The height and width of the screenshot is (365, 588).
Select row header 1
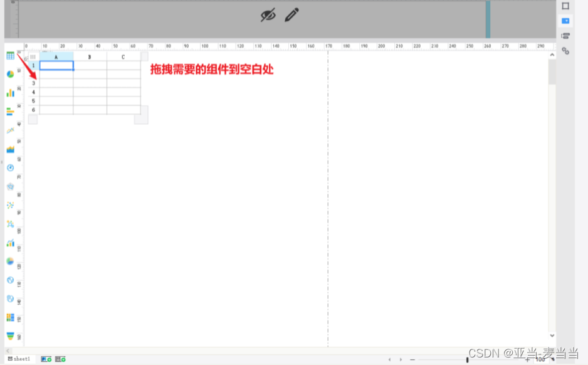[x=33, y=66]
